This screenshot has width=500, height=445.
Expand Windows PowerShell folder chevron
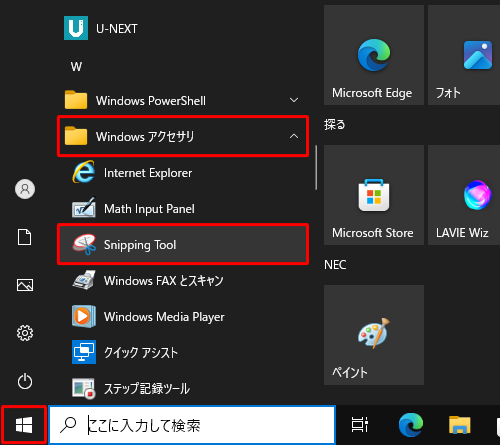294,100
